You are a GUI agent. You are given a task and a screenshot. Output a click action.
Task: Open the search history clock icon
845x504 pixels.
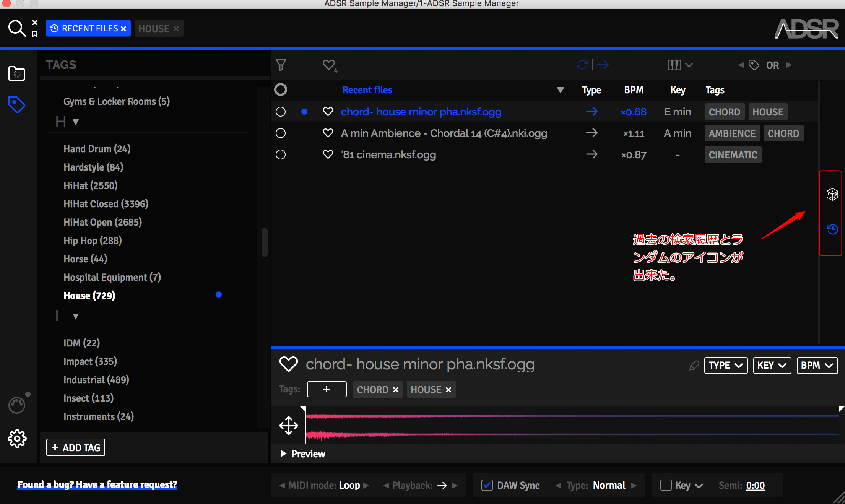click(832, 229)
